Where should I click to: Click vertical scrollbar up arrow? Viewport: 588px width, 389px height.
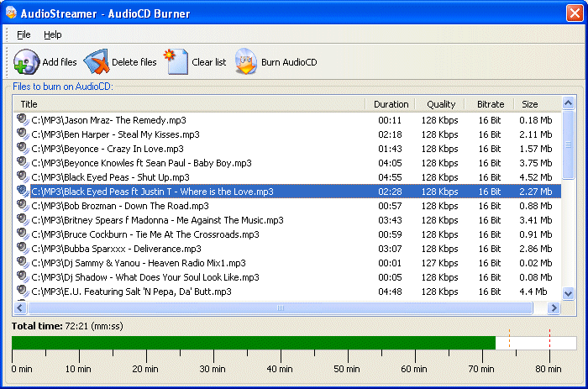coord(568,103)
